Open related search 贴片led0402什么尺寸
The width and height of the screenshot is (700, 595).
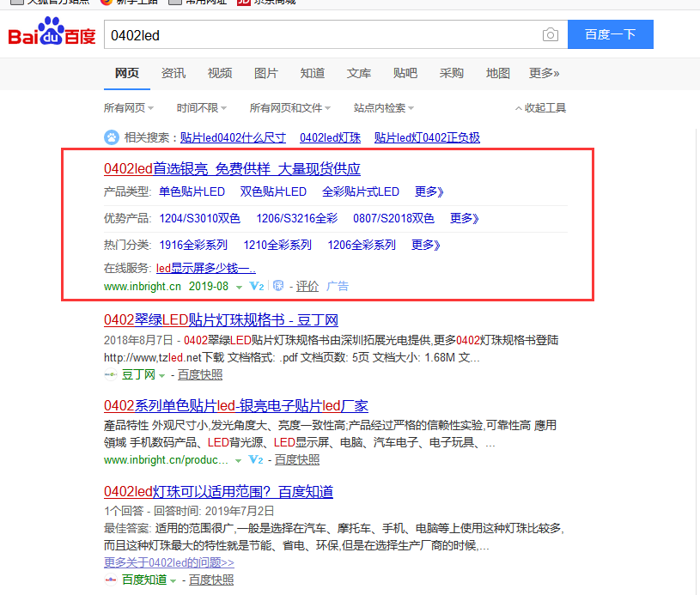[233, 137]
